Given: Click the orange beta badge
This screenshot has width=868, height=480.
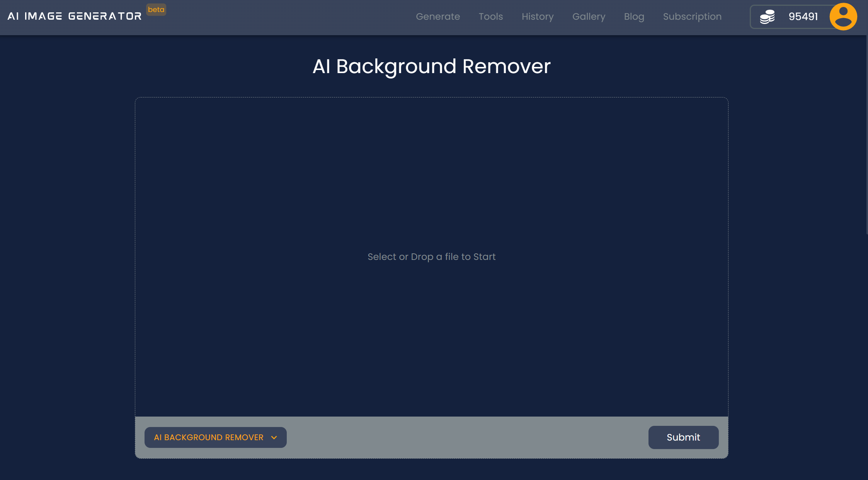Looking at the screenshot, I should coord(156,10).
